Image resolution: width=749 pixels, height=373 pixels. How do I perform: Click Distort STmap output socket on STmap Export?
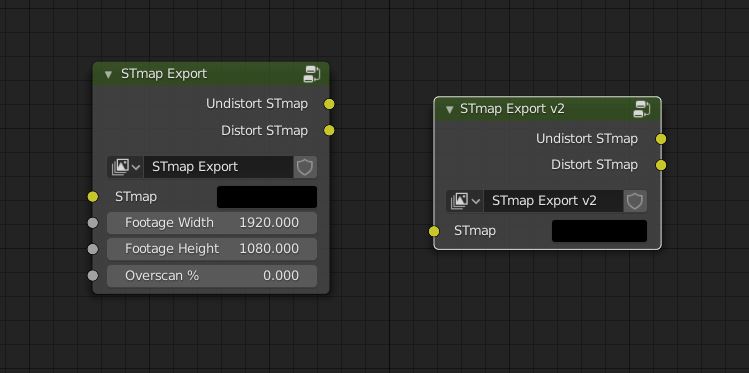(x=329, y=130)
